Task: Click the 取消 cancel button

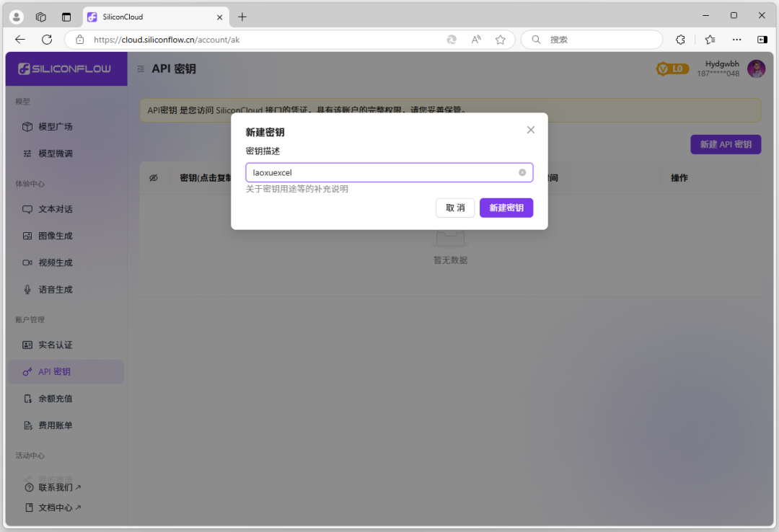Action: click(x=454, y=208)
